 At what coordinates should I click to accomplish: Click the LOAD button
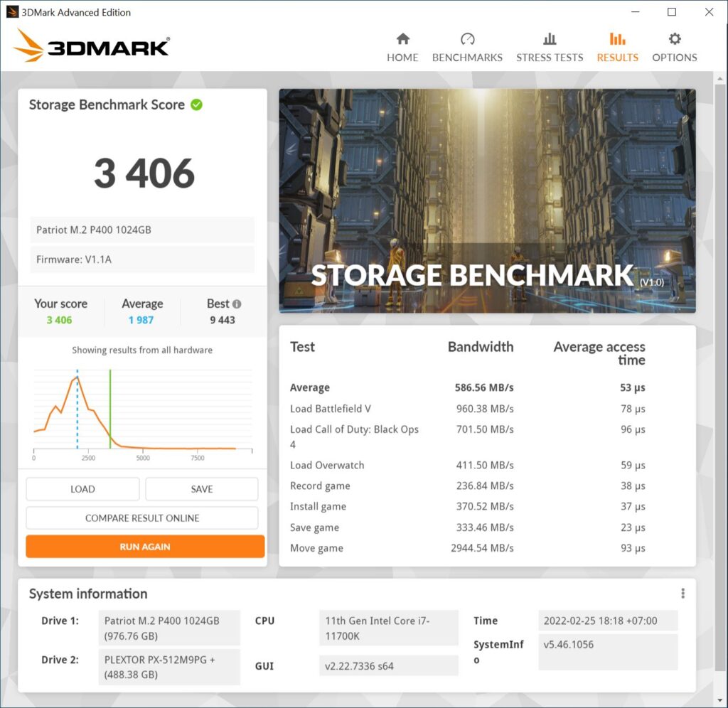(x=82, y=489)
